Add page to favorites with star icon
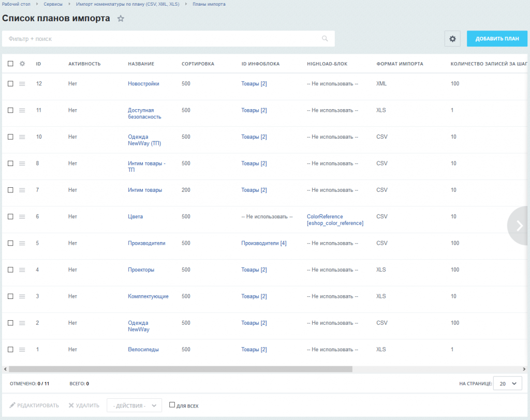Image resolution: width=530 pixels, height=420 pixels. 121,19
